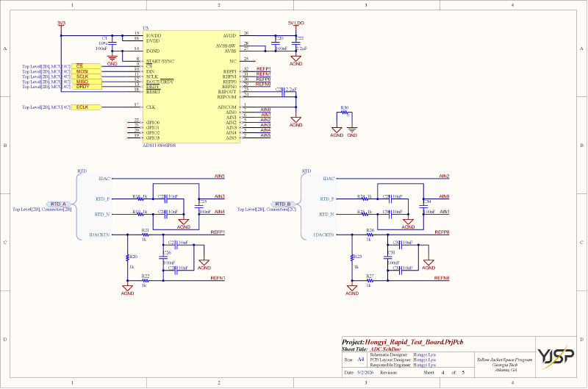This screenshot has width=588, height=389.
Task: Click the R21 1k resistor toward REFP1
Action: [146, 235]
